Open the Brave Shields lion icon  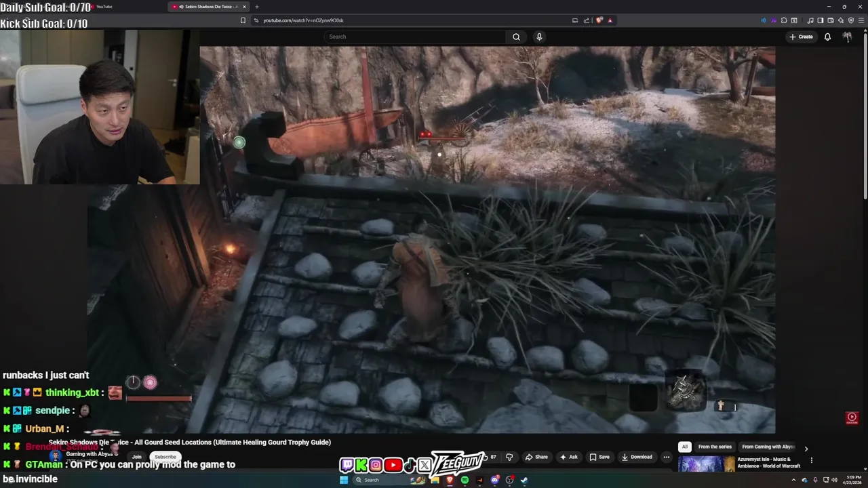coord(599,20)
